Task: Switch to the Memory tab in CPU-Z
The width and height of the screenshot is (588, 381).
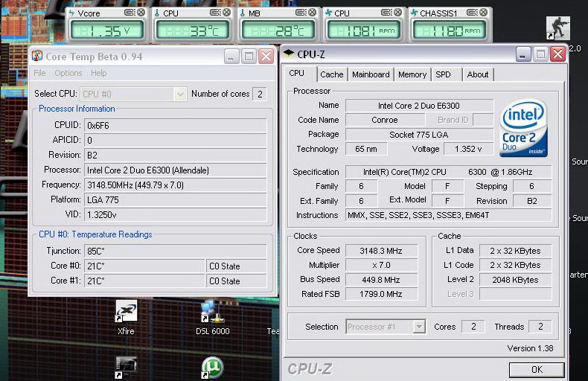Action: tap(412, 74)
